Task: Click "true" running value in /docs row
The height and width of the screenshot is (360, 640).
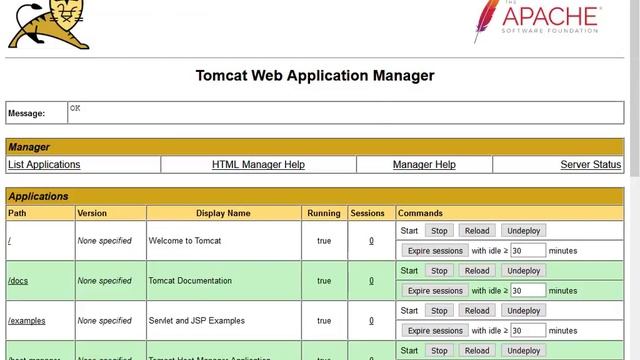Action: pos(324,281)
